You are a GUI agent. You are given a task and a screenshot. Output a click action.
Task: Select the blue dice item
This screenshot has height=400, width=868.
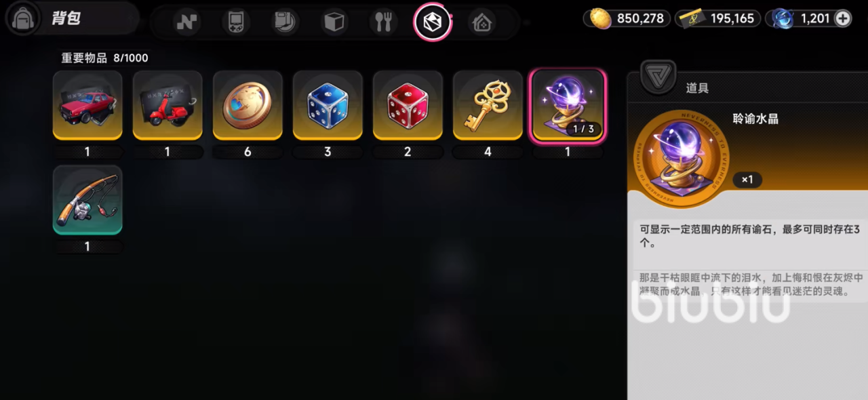(x=328, y=106)
